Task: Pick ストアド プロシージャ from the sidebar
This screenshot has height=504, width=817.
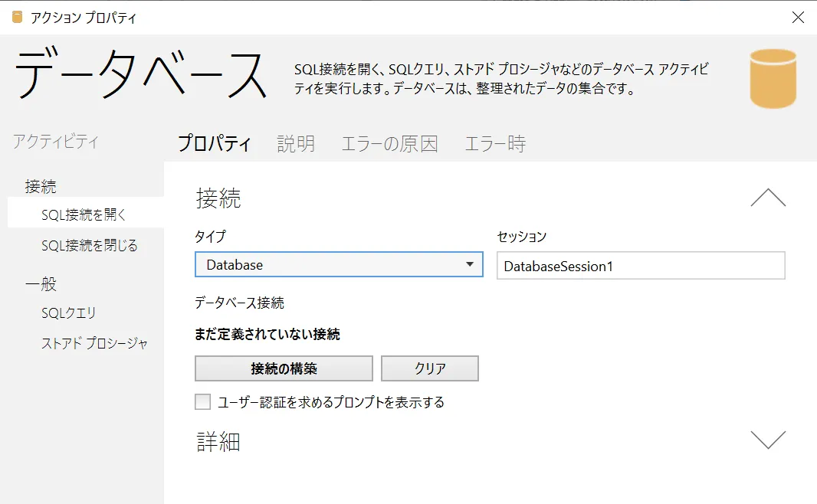Action: (94, 344)
